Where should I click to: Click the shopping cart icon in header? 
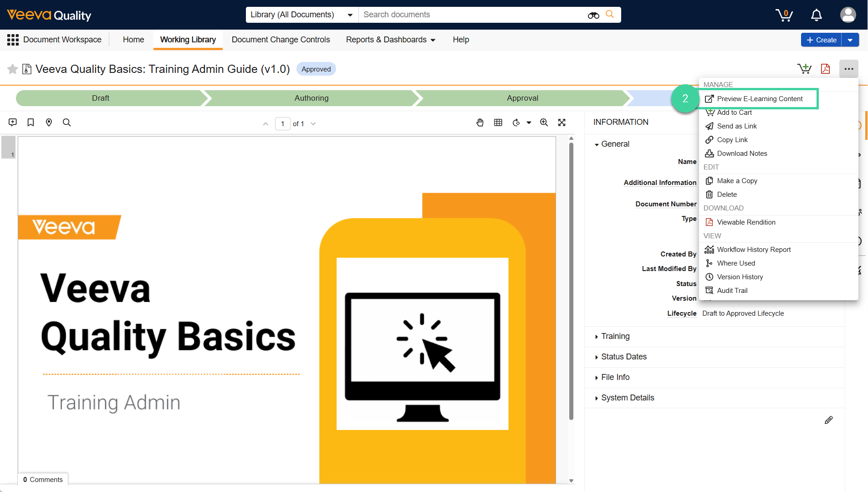(x=784, y=15)
